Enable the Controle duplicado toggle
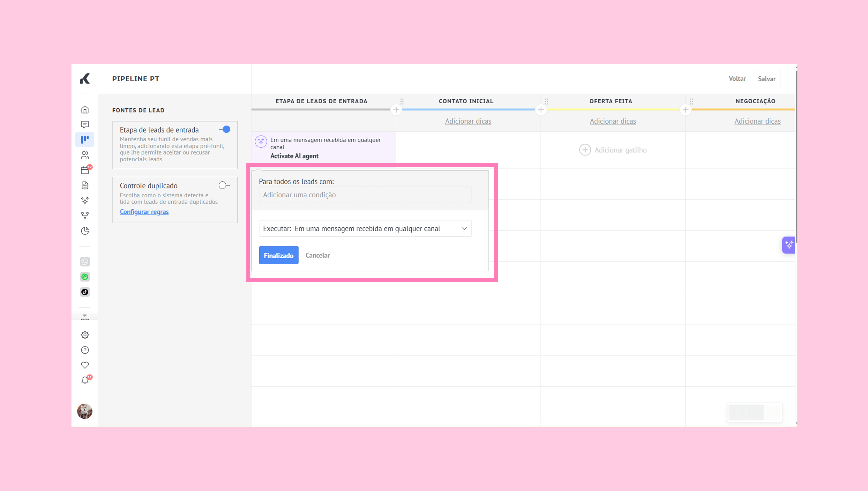The width and height of the screenshot is (868, 491). [x=224, y=186]
